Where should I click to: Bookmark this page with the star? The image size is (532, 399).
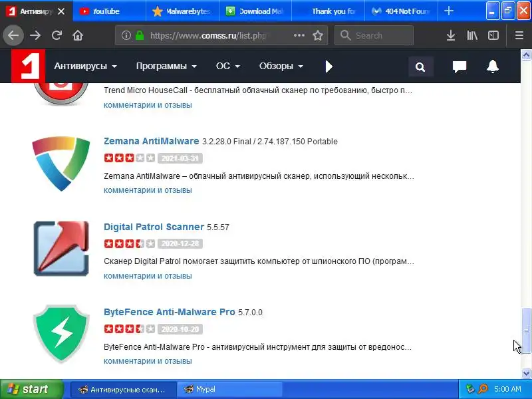pyautogui.click(x=318, y=35)
